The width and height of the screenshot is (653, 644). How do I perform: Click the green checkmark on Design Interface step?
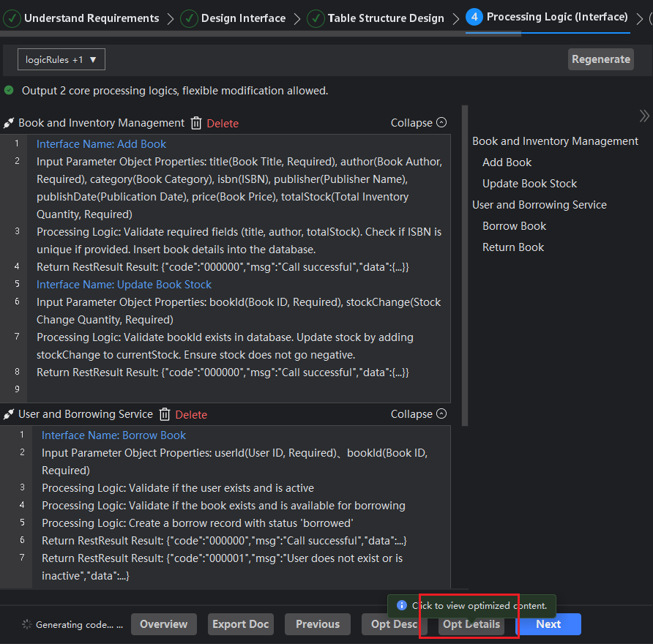[x=189, y=18]
